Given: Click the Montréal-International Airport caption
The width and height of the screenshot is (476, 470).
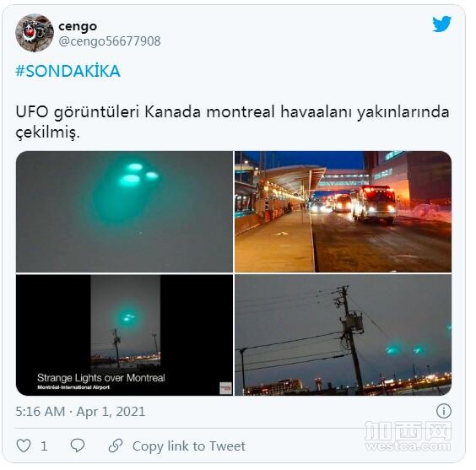Looking at the screenshot, I should (x=73, y=387).
